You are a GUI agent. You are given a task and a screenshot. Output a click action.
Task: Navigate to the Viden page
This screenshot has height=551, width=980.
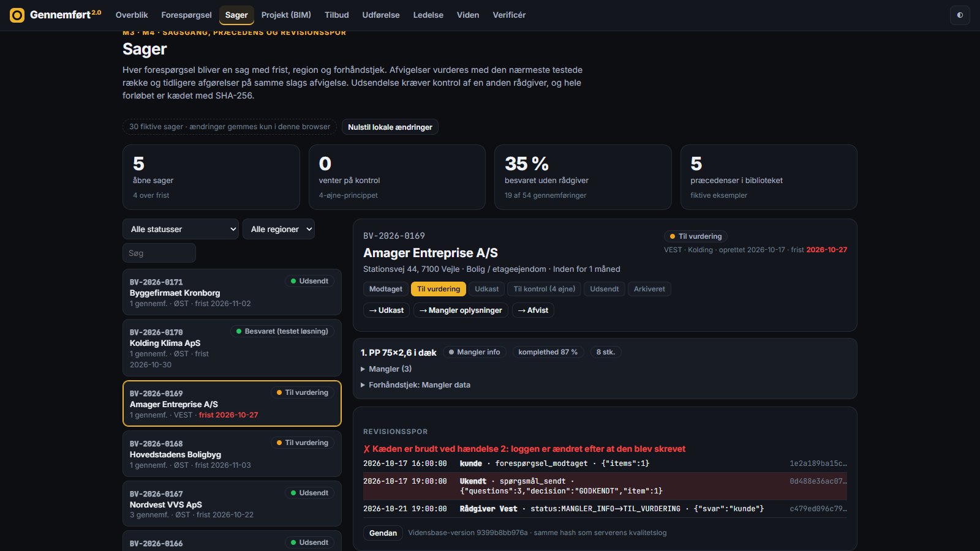[x=468, y=15]
